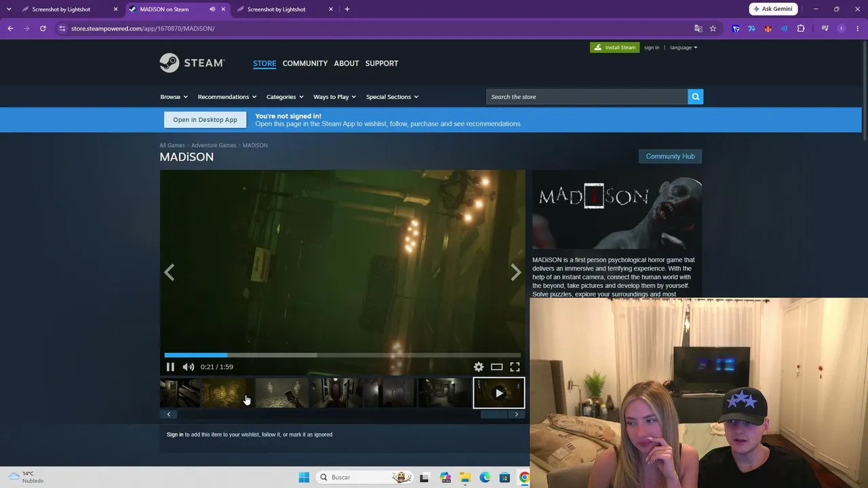Open the STORE menu

pyautogui.click(x=264, y=63)
